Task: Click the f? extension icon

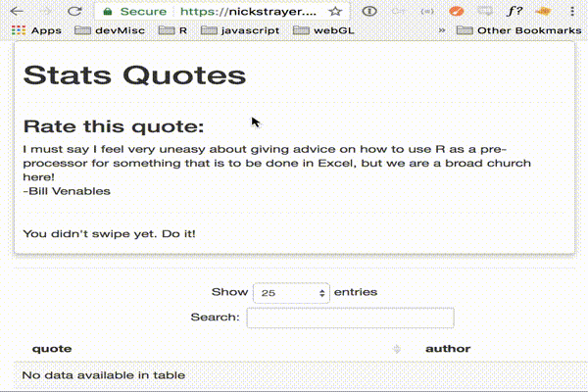Action: tap(514, 12)
